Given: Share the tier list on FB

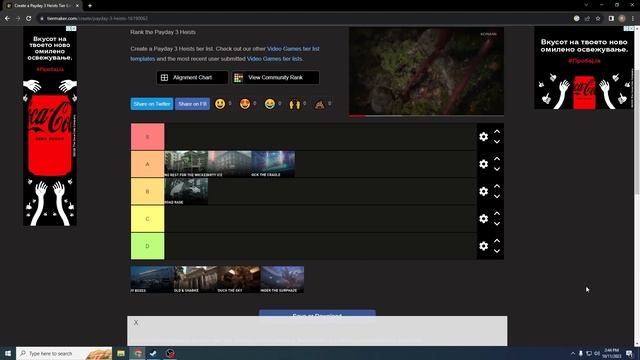Looking at the screenshot, I should coord(193,104).
